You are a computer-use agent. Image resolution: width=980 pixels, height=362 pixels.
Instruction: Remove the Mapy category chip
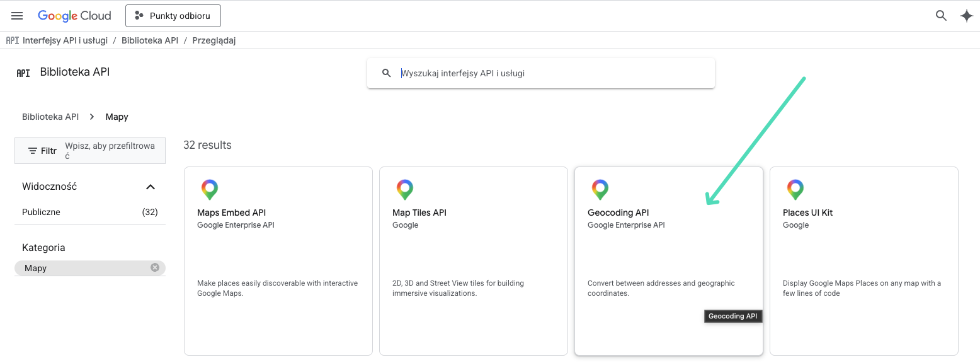(x=155, y=267)
